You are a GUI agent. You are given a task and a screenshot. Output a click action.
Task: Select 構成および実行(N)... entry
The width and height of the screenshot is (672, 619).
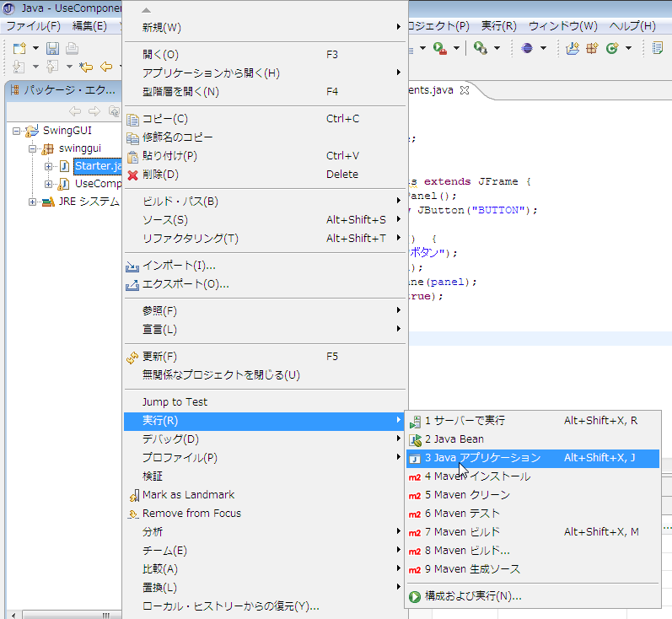pos(472,596)
